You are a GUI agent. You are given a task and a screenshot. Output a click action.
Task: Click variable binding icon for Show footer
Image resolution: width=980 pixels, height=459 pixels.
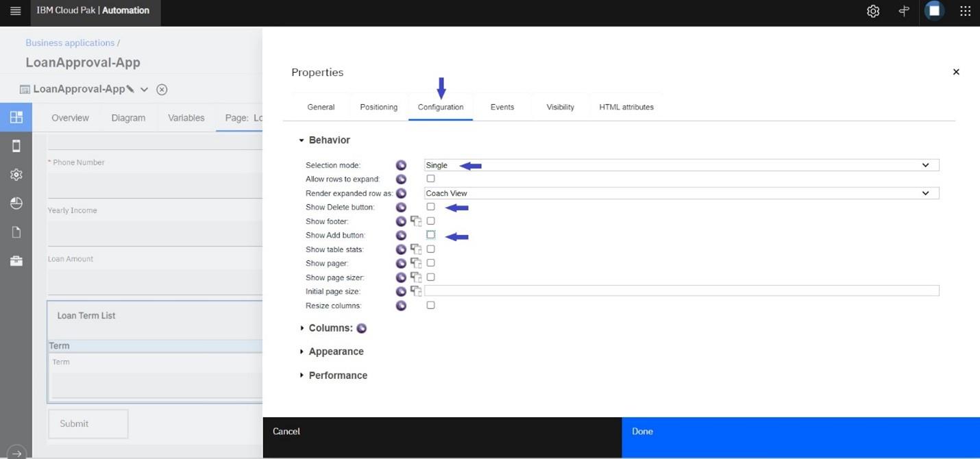401,221
